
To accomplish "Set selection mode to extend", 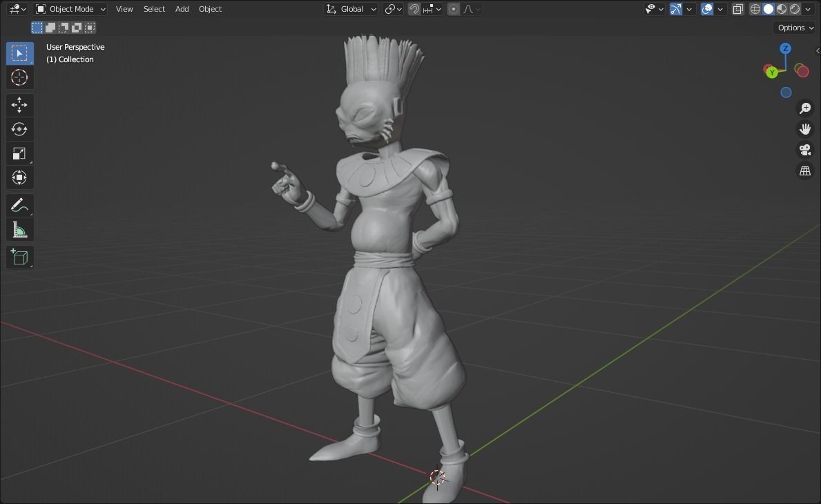I will (x=50, y=27).
